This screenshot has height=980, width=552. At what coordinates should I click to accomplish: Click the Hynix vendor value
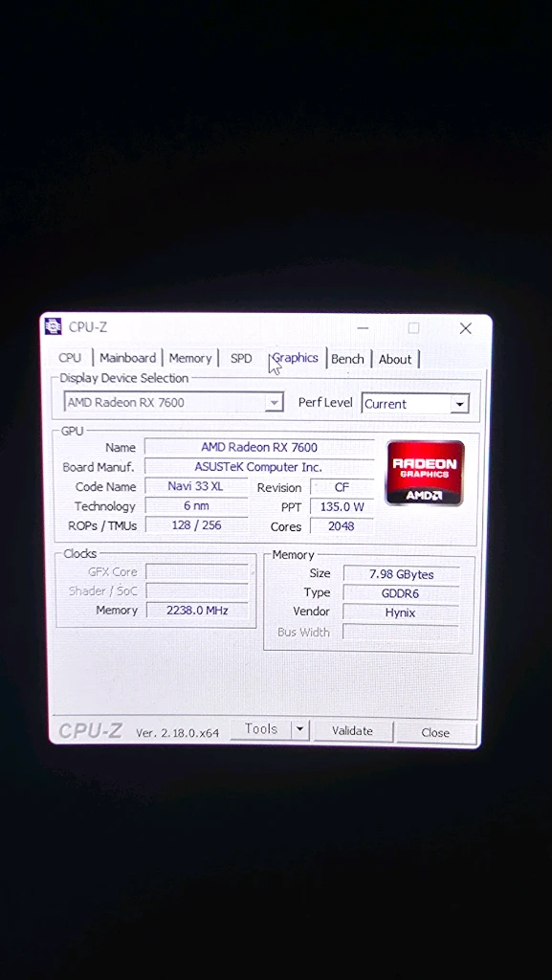tap(401, 613)
